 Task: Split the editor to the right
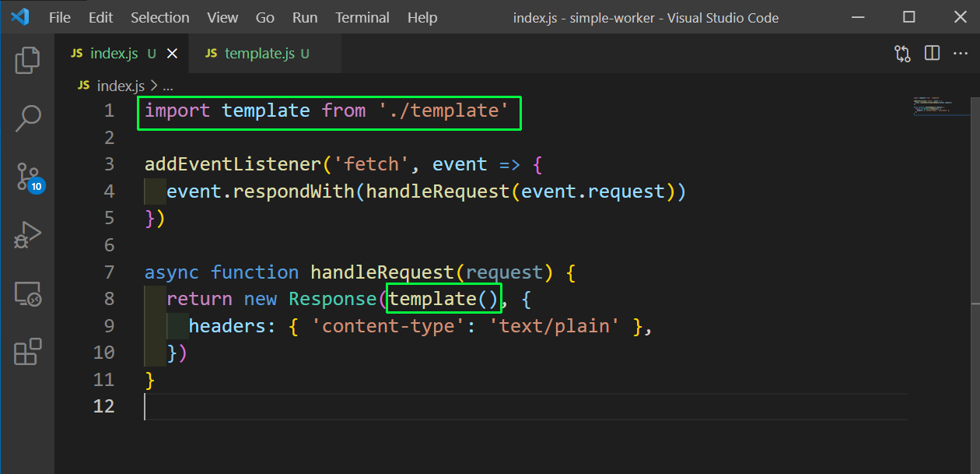point(932,54)
